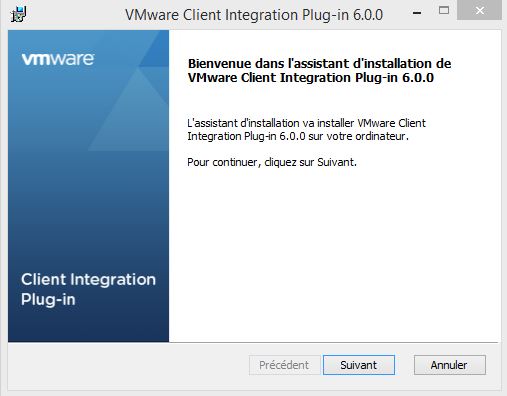
Task: Click the vmware logo in the banner
Action: [58, 59]
